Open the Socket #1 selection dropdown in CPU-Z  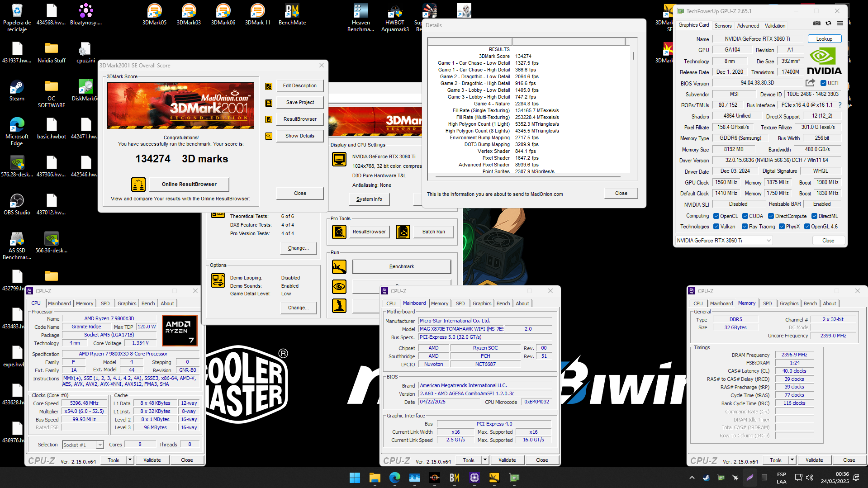coord(83,445)
